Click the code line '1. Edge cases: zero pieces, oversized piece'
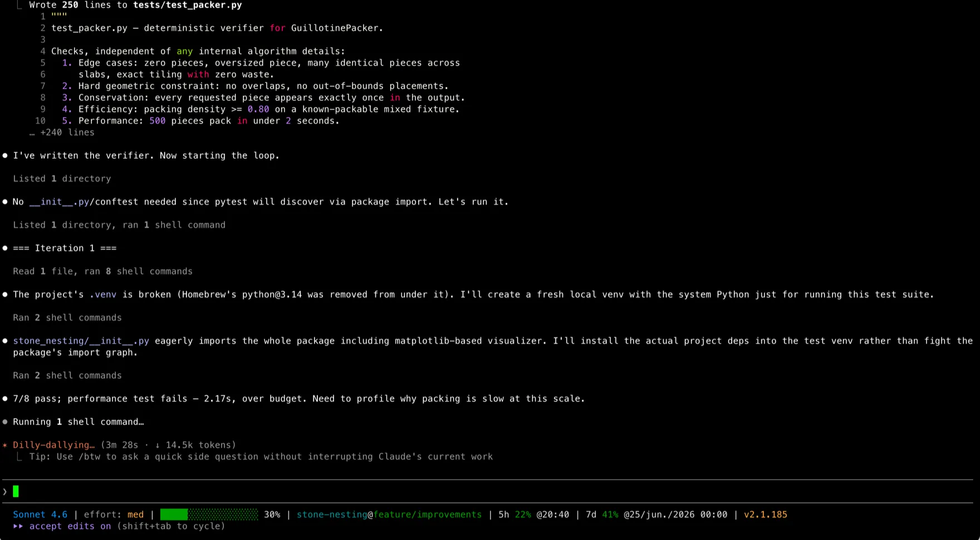980x540 pixels. click(x=261, y=63)
